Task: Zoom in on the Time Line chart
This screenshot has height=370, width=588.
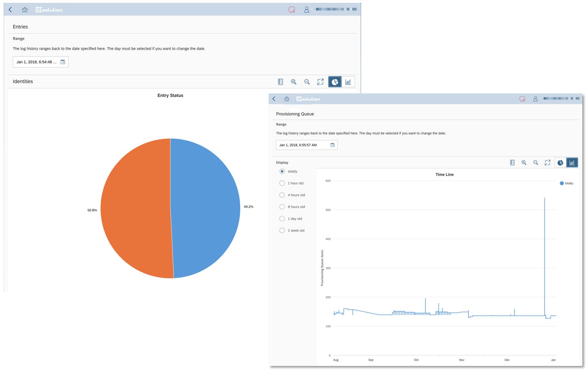Action: coord(524,163)
